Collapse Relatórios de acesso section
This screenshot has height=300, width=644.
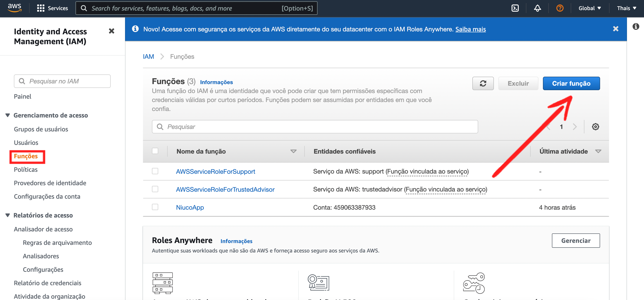(8, 215)
